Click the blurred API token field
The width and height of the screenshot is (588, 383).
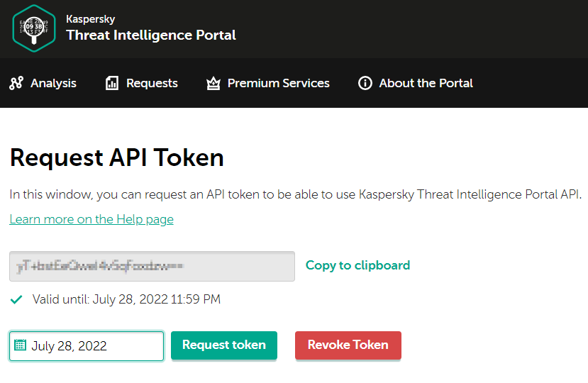152,266
